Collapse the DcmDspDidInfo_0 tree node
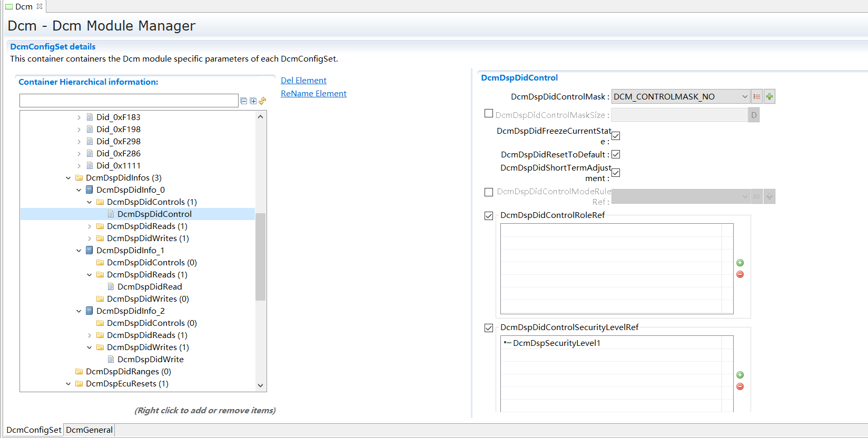Screen dimensions: 868x438 [79, 190]
